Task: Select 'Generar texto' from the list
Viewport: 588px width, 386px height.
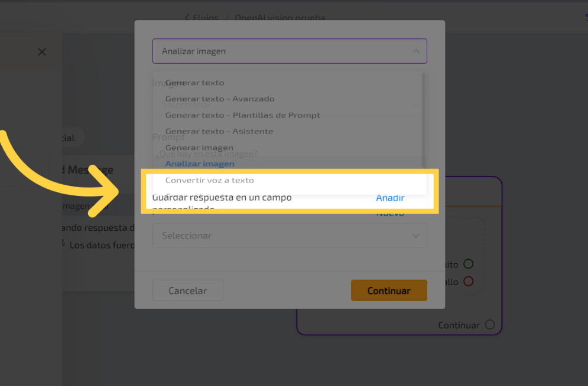Action: click(x=195, y=83)
